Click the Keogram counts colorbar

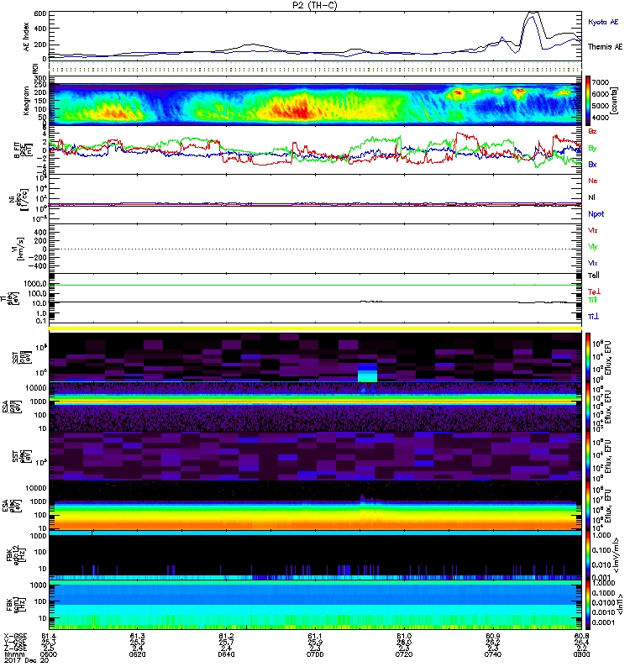(x=588, y=101)
